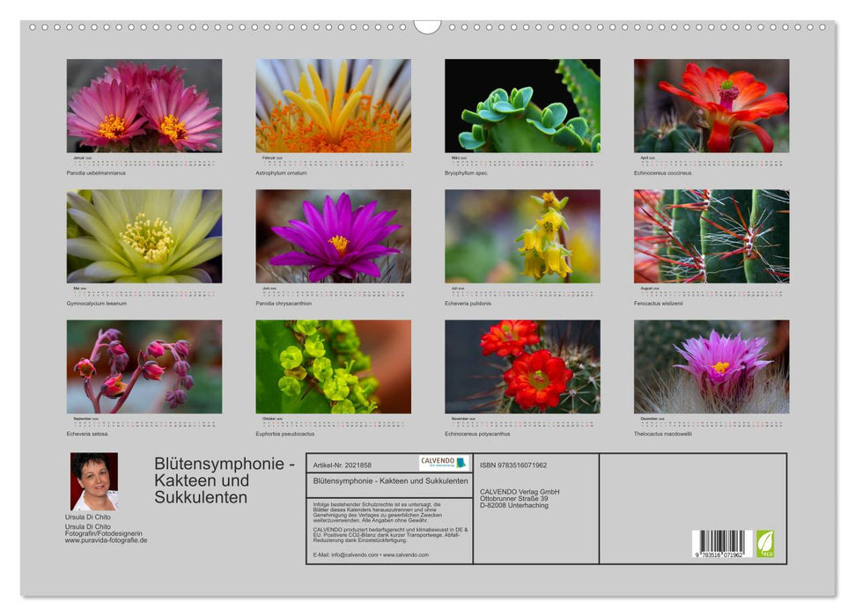855x616 pixels.
Task: Select the Echeveria pulidonis July thumbnail
Action: click(522, 236)
